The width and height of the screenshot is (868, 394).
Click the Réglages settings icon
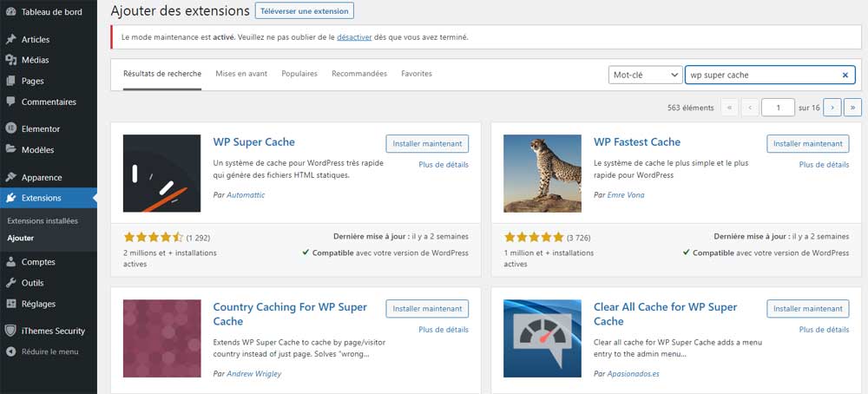10,304
